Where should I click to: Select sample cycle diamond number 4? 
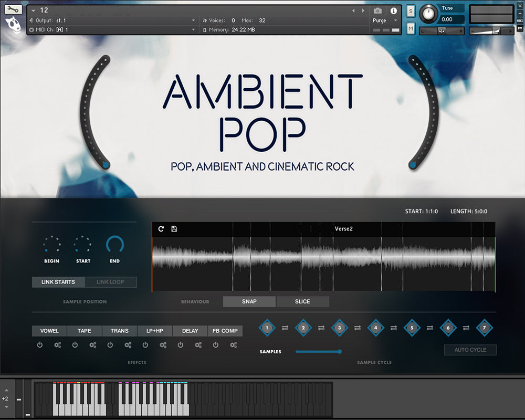pyautogui.click(x=375, y=328)
